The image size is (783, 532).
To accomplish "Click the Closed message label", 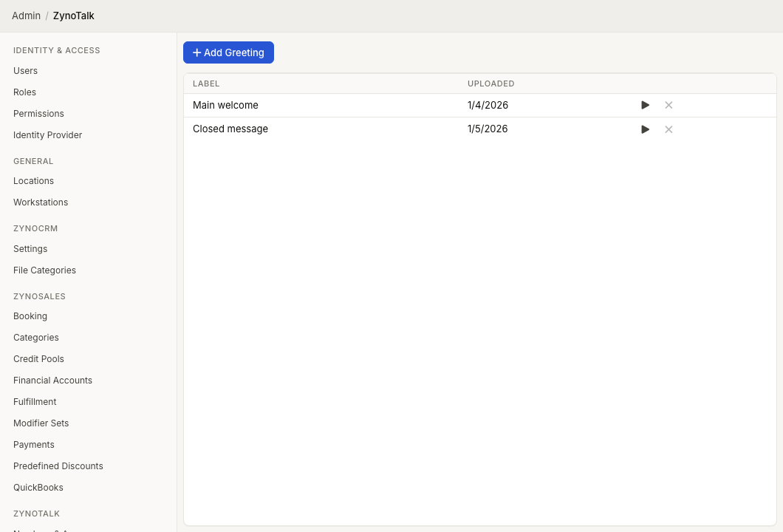I will point(230,129).
